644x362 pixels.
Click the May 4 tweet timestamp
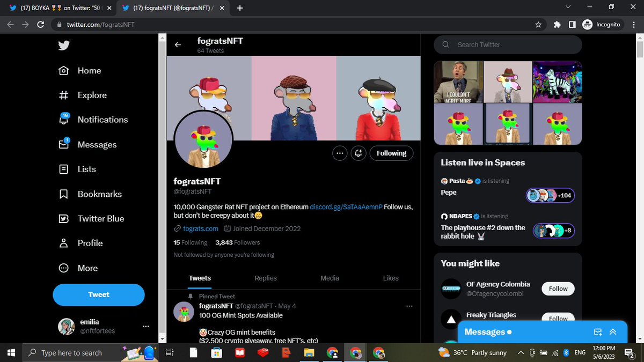(287, 306)
